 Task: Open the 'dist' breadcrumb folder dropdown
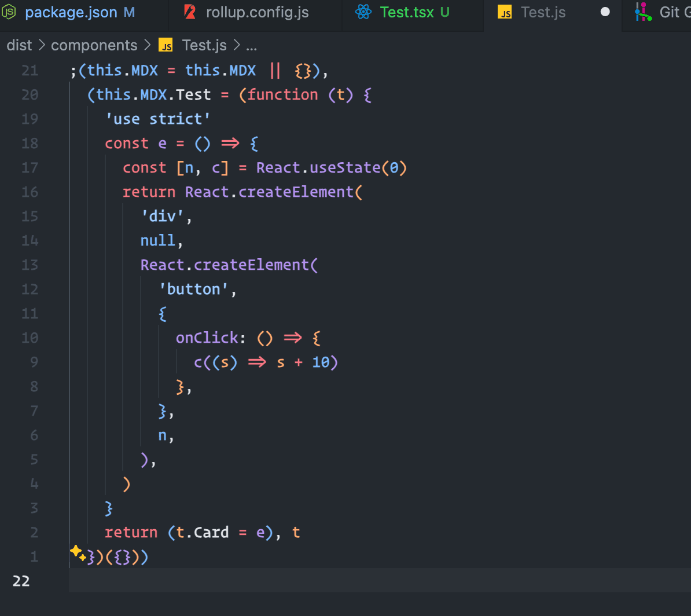[x=19, y=45]
